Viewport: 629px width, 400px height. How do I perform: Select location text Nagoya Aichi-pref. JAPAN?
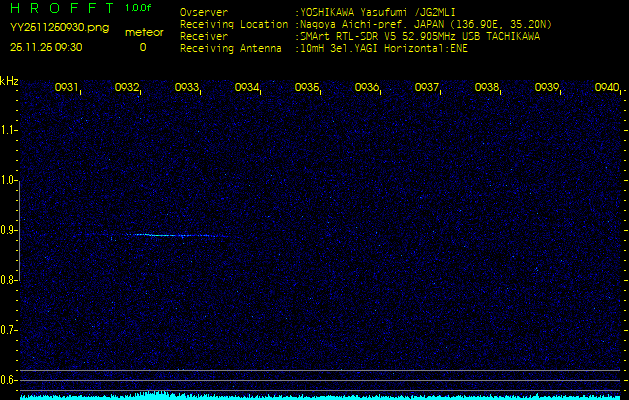click(373, 24)
